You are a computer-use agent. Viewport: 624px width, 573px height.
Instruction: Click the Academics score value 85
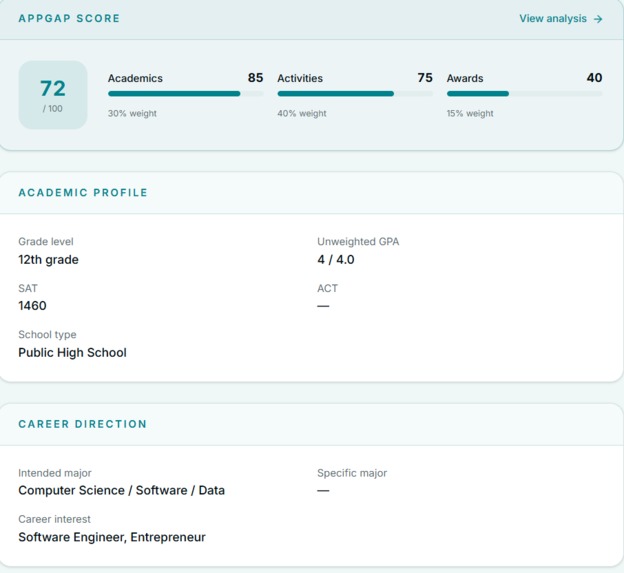click(255, 78)
